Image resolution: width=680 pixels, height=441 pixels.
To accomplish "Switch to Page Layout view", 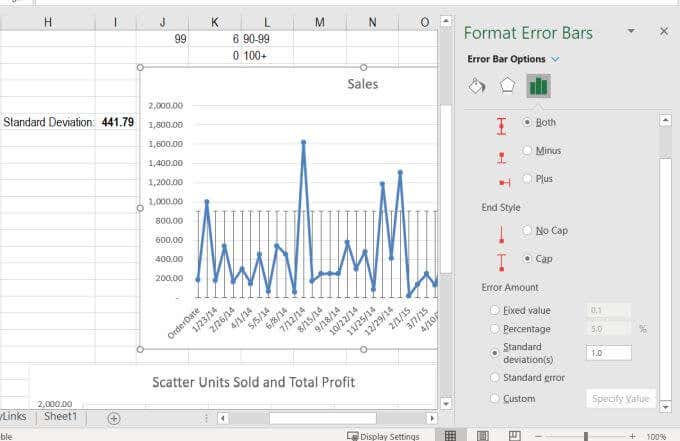I will pyautogui.click(x=481, y=435).
